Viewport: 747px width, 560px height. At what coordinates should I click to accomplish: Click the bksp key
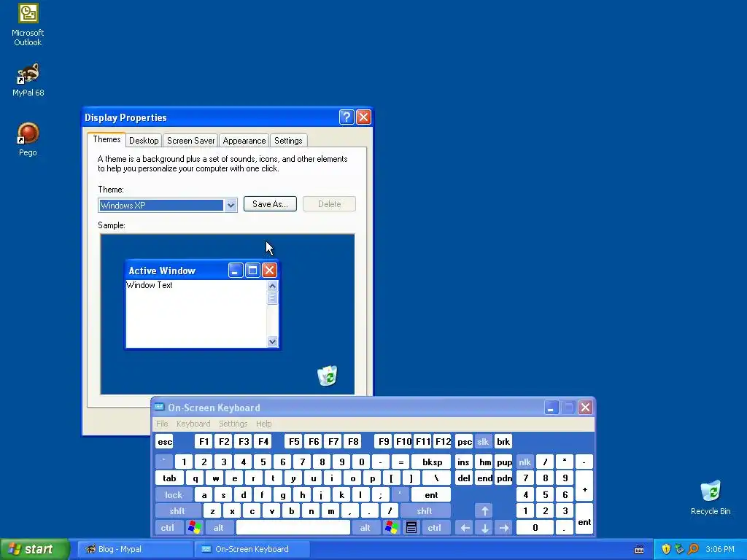click(x=432, y=462)
